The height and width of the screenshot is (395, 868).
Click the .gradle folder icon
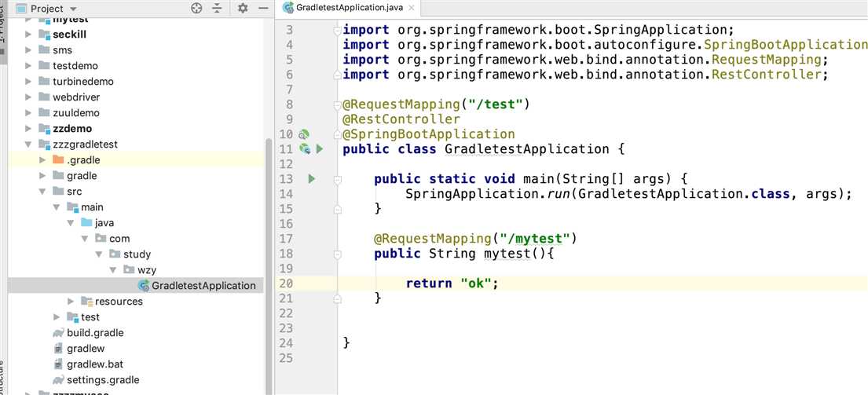click(x=58, y=160)
